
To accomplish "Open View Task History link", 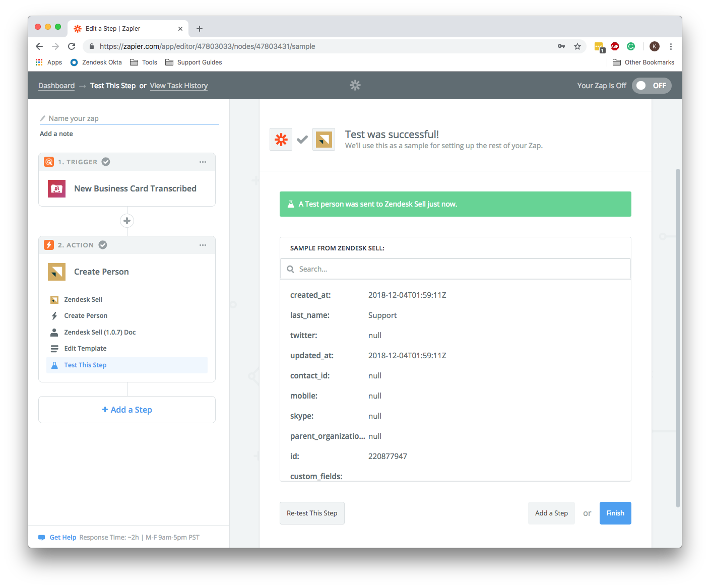I will [179, 86].
